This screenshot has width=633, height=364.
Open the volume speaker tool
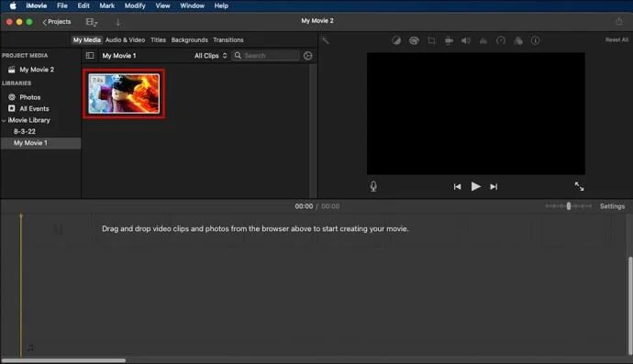(x=466, y=40)
